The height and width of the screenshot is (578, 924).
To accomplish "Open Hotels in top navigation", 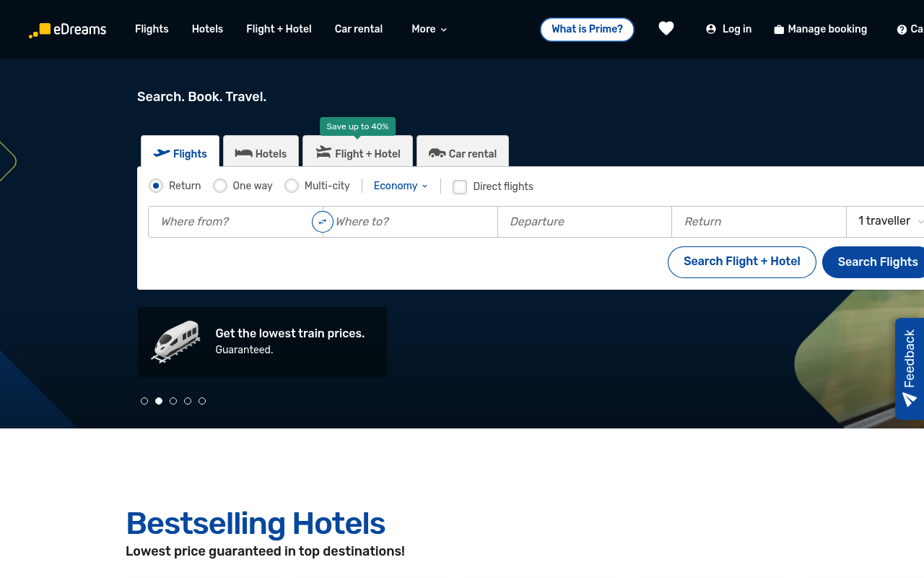I will (207, 29).
